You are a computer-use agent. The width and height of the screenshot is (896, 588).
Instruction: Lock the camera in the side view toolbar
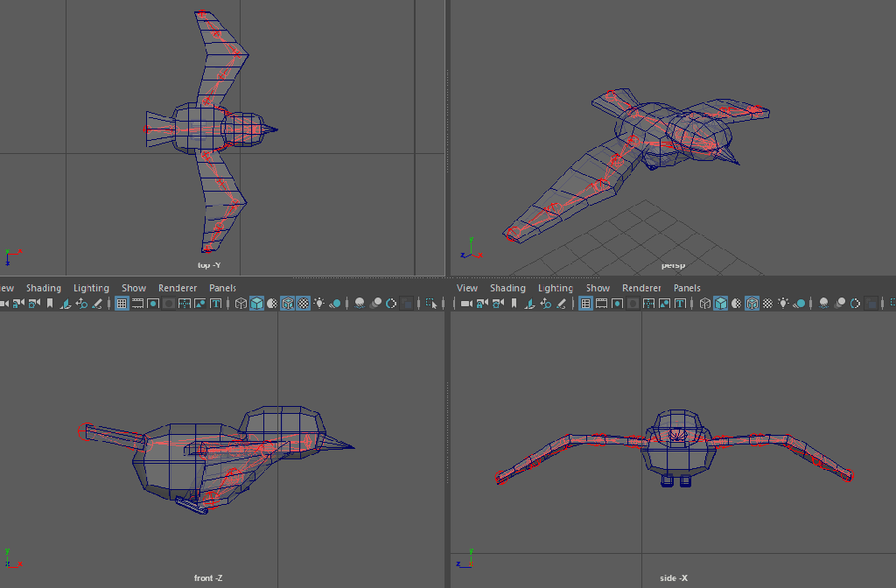[480, 304]
